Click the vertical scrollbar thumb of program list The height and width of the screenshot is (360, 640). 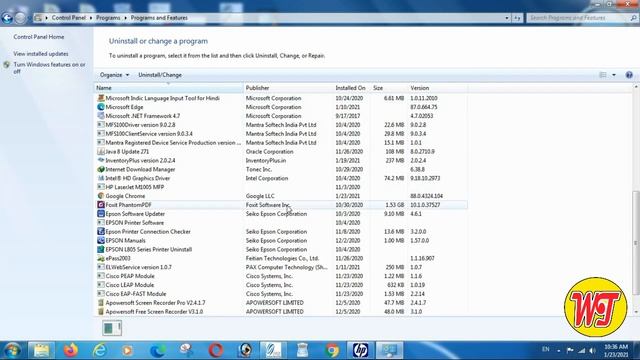click(x=636, y=243)
